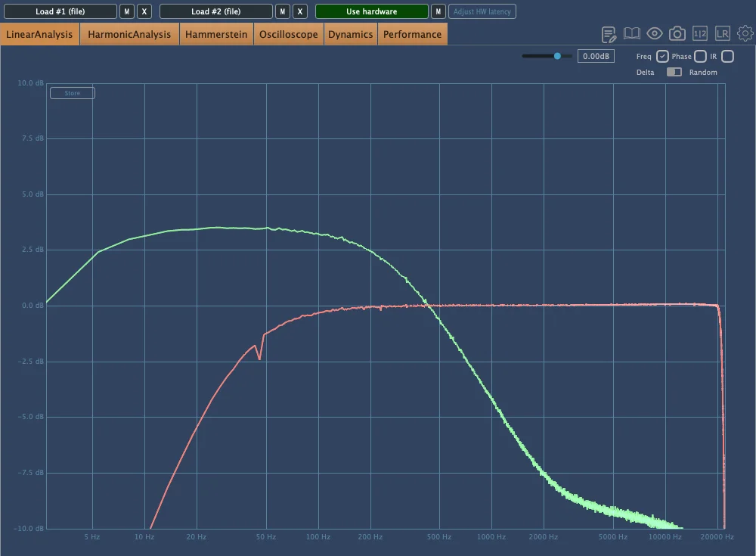Enable the IR checkbox
Viewport: 756px width, 556px height.
(x=727, y=57)
